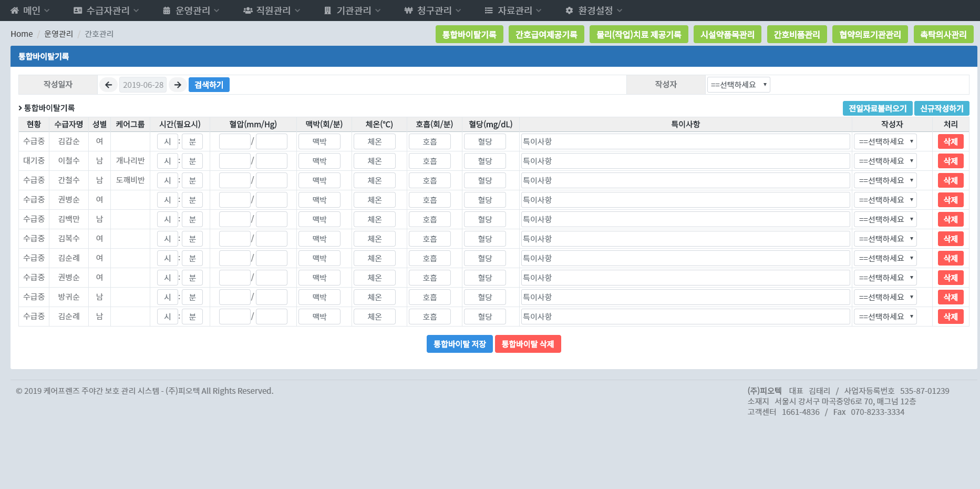The image size is (980, 489).
Task: Click the 특이사항 field for 간철수
Action: 685,180
